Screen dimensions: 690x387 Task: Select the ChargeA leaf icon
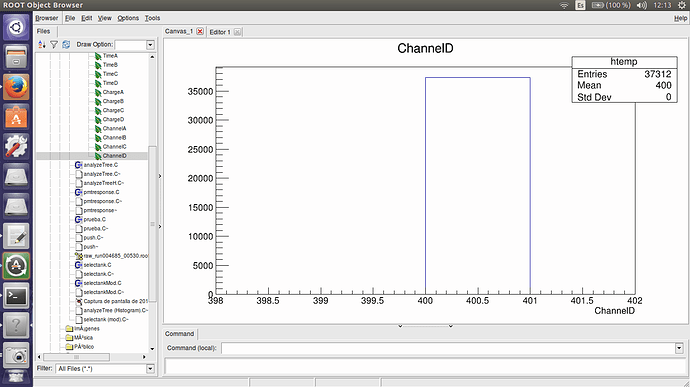[98, 92]
